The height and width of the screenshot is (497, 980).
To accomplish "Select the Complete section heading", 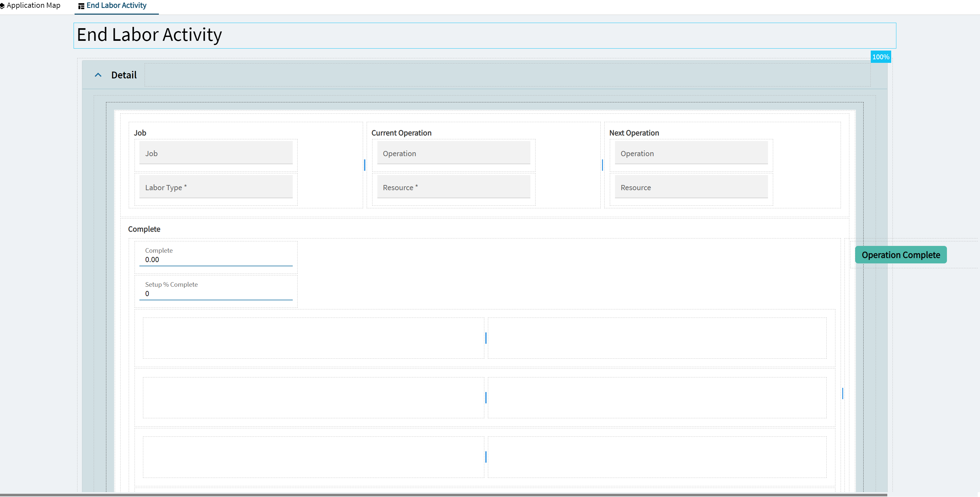I will 144,229.
